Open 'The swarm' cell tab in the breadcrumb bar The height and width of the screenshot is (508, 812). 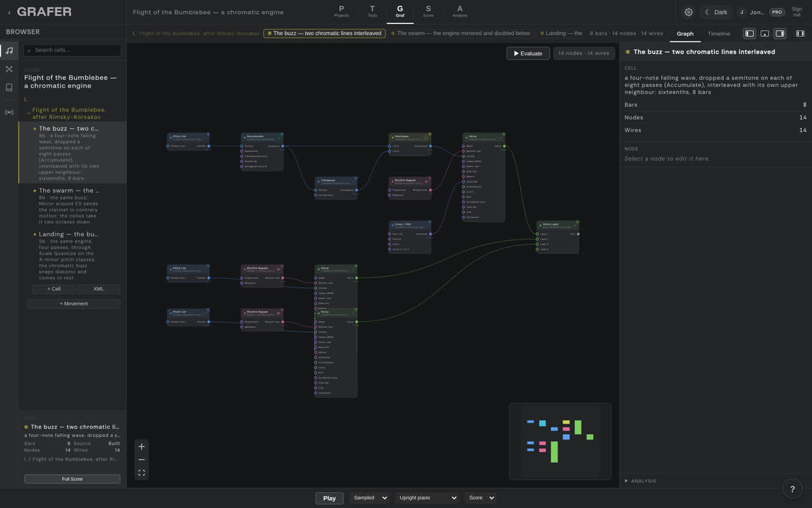[x=461, y=33]
